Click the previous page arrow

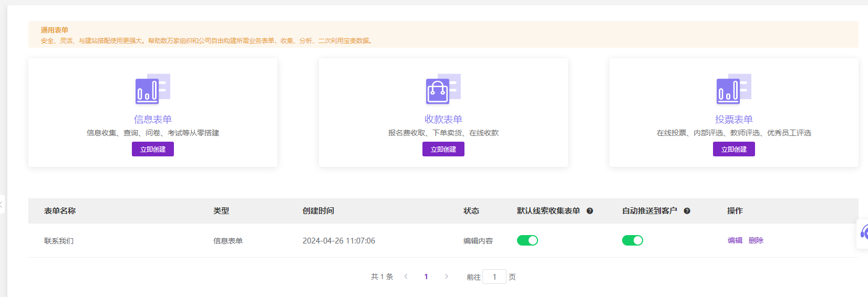pos(406,277)
